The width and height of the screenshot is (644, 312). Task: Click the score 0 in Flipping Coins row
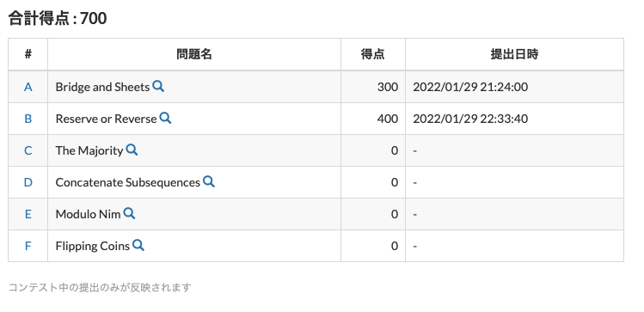tap(395, 246)
